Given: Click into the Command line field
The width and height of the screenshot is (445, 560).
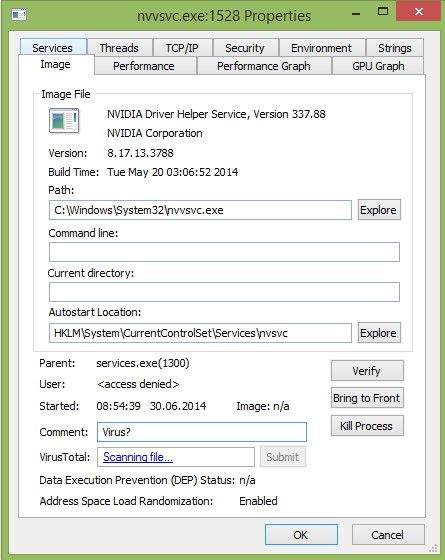Looking at the screenshot, I should coord(224,252).
